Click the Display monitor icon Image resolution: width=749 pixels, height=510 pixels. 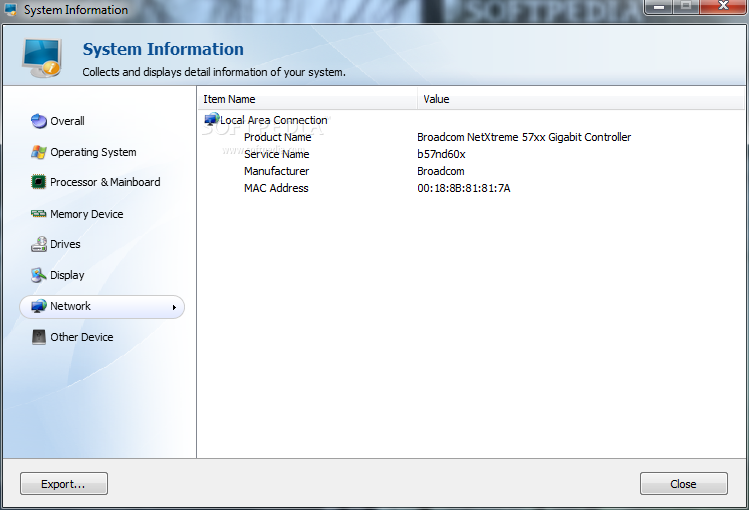click(39, 275)
